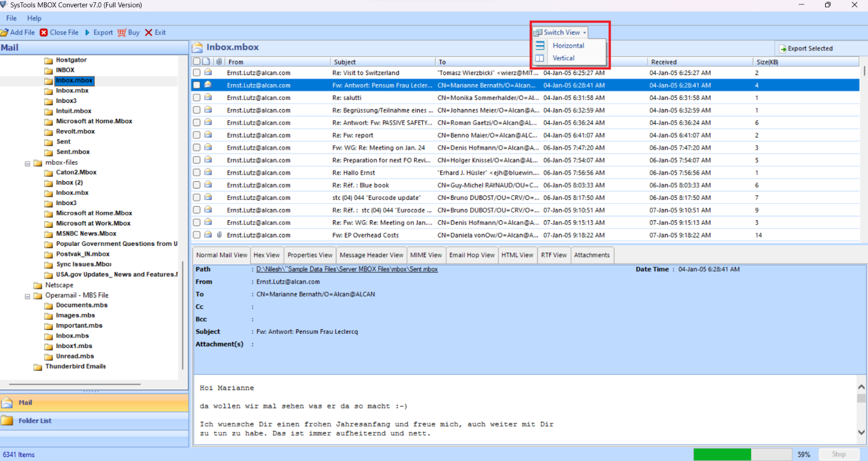Click the Exit toolbar icon
Image resolution: width=868 pixels, height=461 pixels.
[148, 32]
